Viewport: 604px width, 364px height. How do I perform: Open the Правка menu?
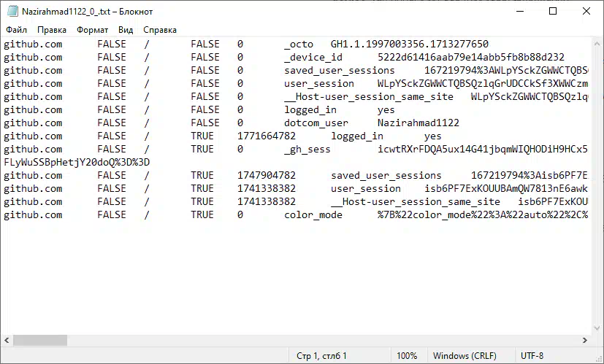(x=52, y=30)
